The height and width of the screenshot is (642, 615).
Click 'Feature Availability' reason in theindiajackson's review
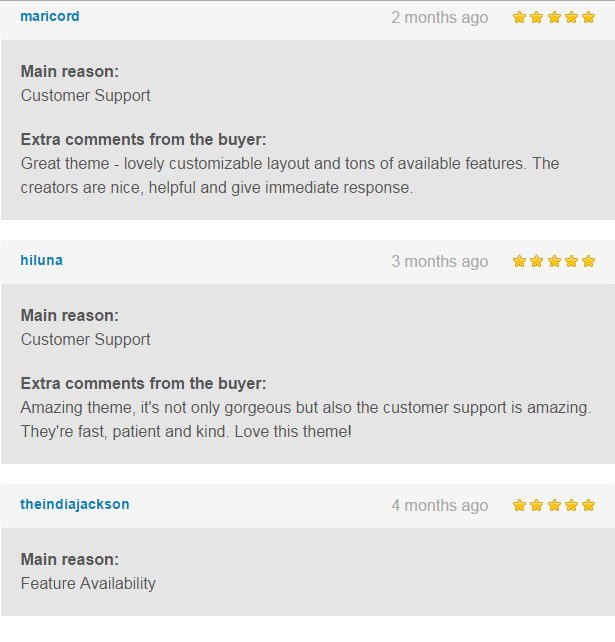point(88,583)
